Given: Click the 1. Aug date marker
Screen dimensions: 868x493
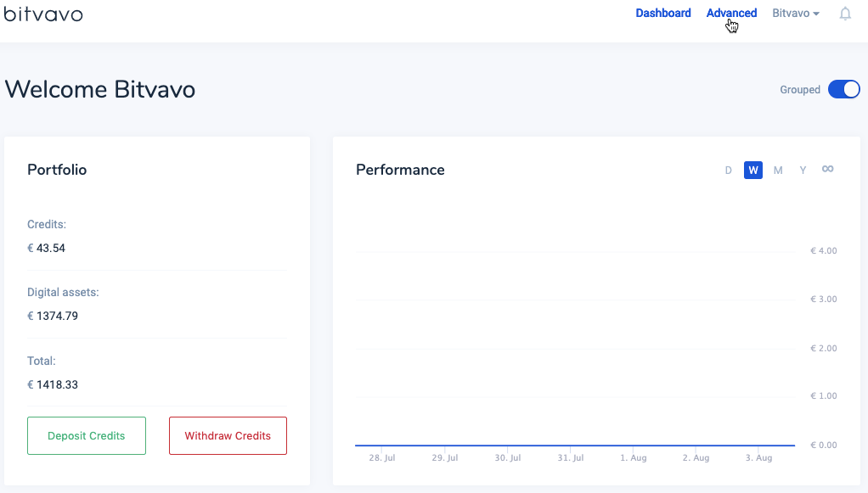Looking at the screenshot, I should [x=633, y=458].
